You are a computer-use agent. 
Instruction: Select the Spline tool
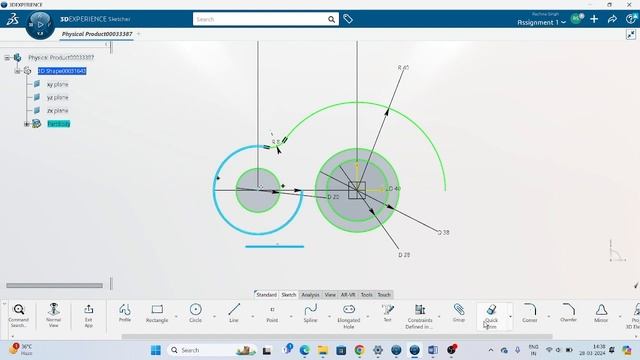pos(311,313)
